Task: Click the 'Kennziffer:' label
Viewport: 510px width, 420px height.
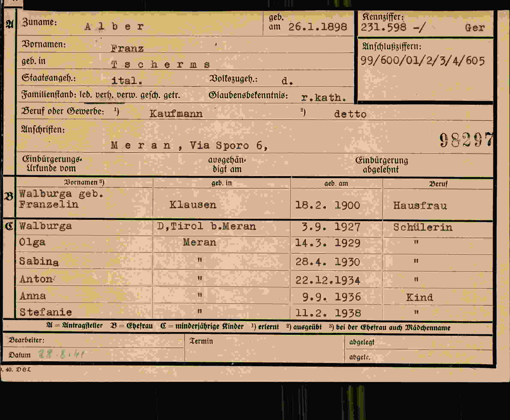Action: tap(383, 17)
